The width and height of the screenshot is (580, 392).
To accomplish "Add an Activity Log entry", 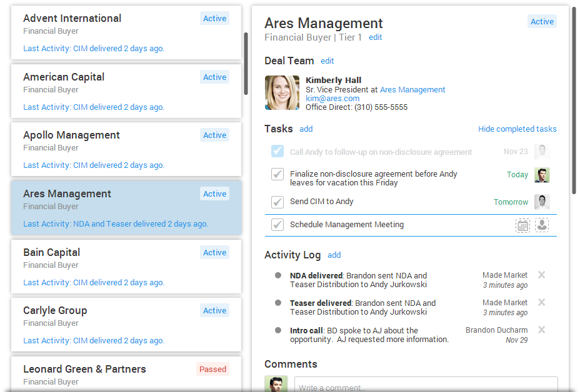I will (334, 255).
